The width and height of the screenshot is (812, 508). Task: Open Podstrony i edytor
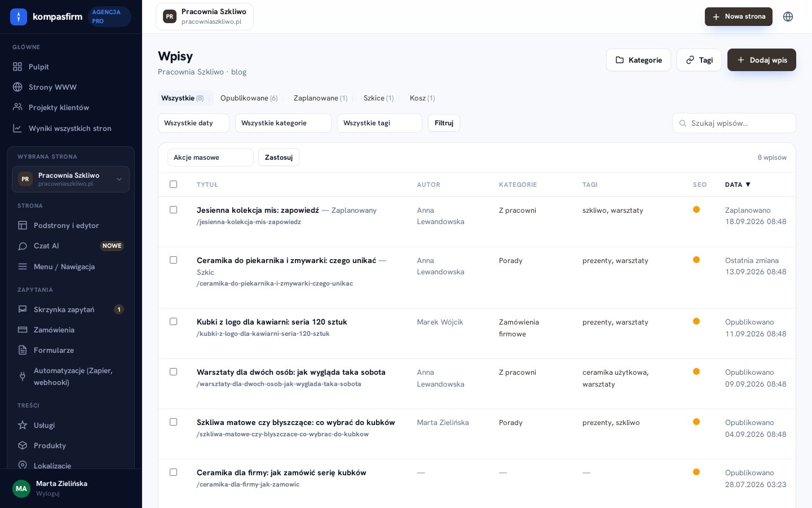pyautogui.click(x=71, y=225)
